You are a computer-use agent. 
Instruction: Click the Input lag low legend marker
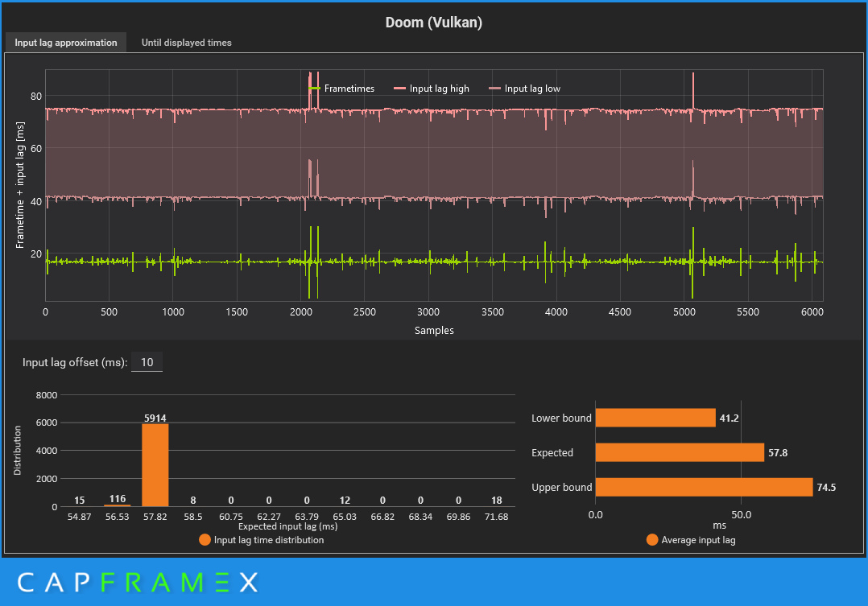coord(495,89)
